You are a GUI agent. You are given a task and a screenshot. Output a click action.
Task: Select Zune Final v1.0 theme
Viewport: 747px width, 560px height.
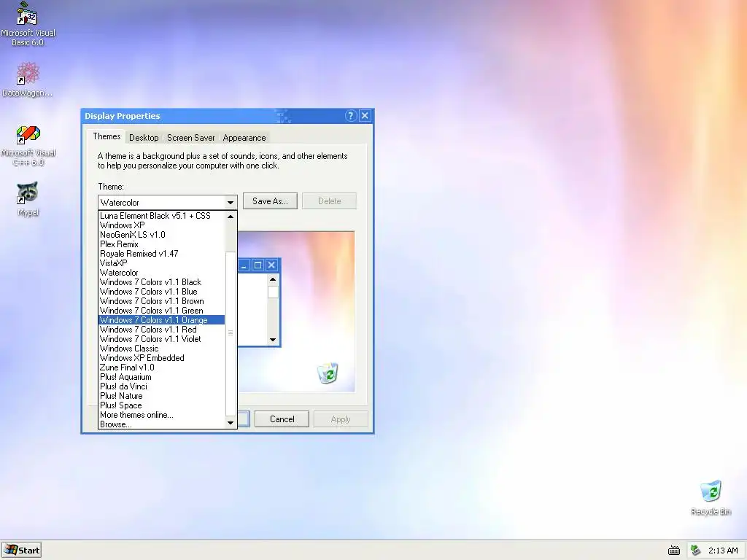pyautogui.click(x=161, y=367)
